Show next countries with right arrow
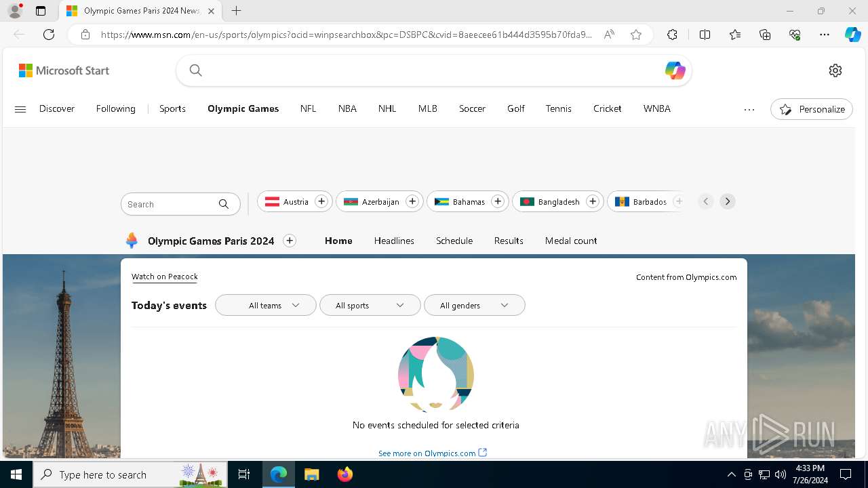This screenshot has height=488, width=868. tap(728, 201)
